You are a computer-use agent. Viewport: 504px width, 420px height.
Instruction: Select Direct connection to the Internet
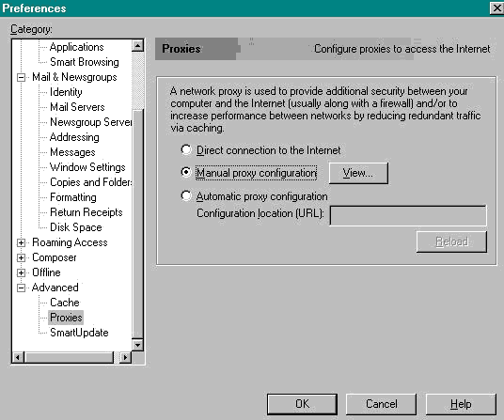186,149
